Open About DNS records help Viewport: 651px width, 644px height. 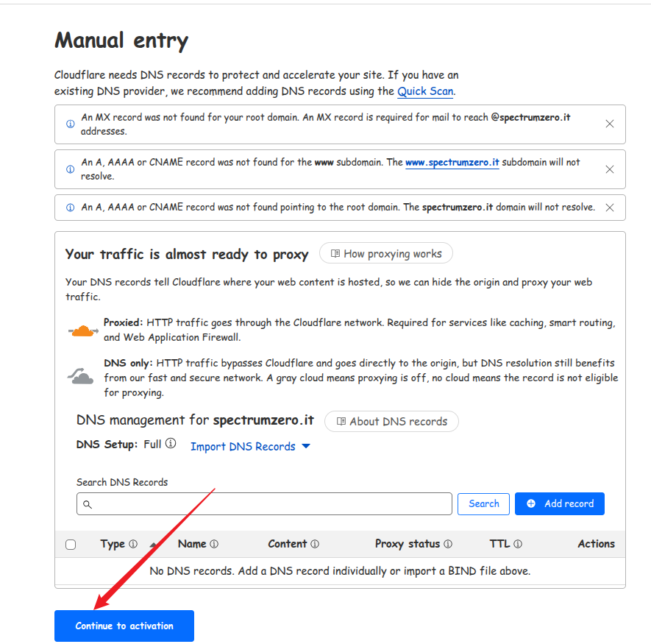point(391,422)
